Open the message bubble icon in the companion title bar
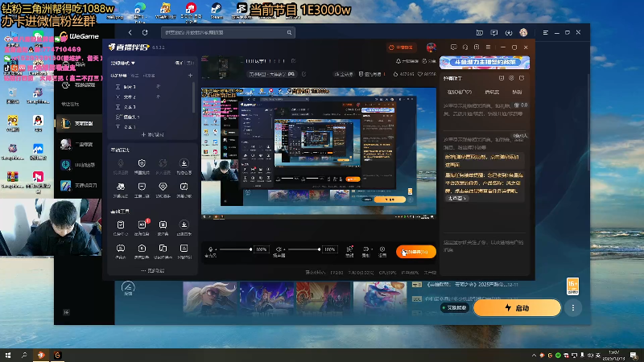Screen dimensions: 644x362 (453, 47)
